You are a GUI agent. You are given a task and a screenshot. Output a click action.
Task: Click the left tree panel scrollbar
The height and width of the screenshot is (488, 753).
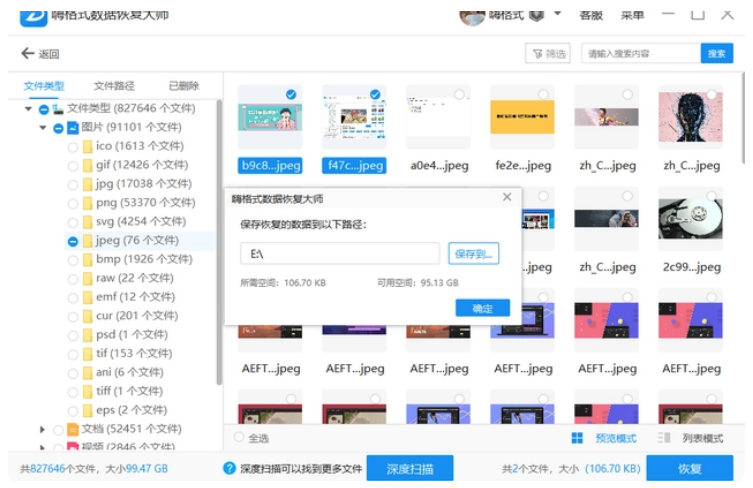click(x=219, y=243)
